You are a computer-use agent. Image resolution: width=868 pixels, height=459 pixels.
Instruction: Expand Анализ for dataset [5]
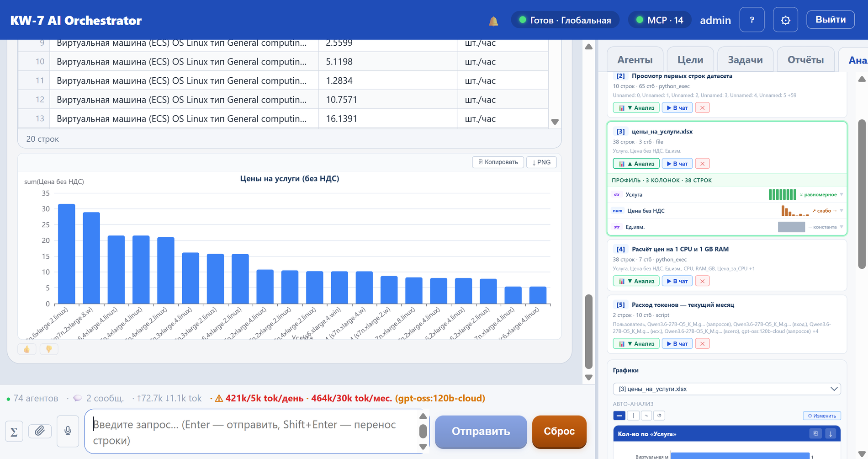pyautogui.click(x=636, y=344)
